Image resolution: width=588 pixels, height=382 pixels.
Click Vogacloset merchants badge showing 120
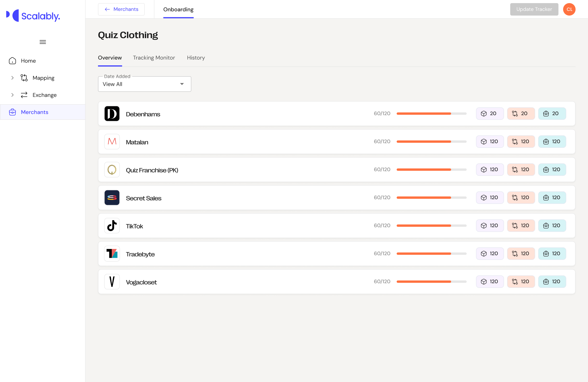[552, 282]
